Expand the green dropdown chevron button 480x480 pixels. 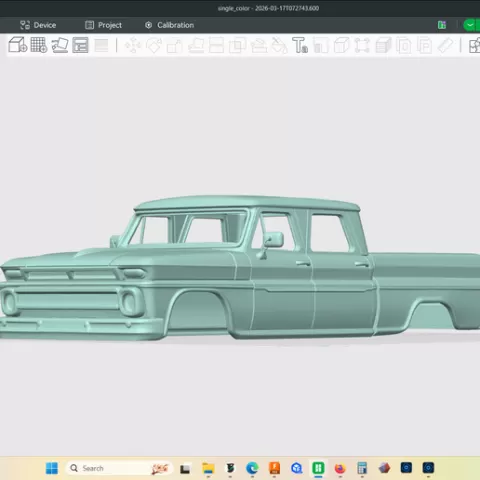click(x=470, y=25)
